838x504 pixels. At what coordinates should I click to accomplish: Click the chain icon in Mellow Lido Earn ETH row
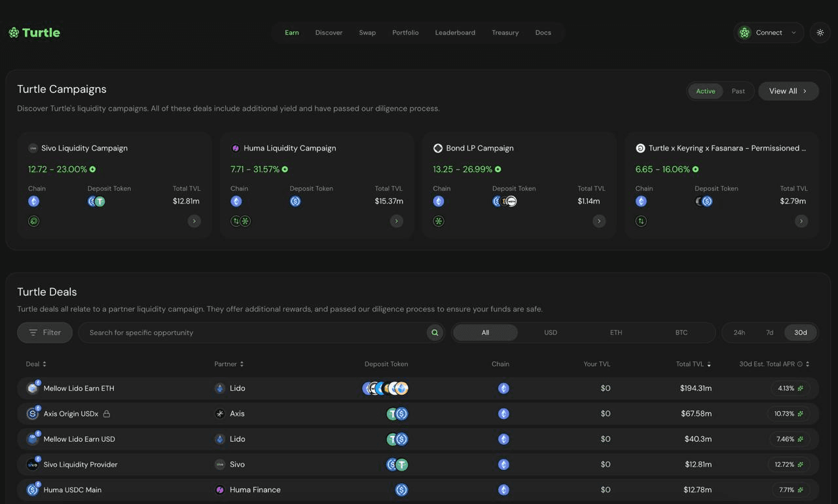(x=503, y=388)
